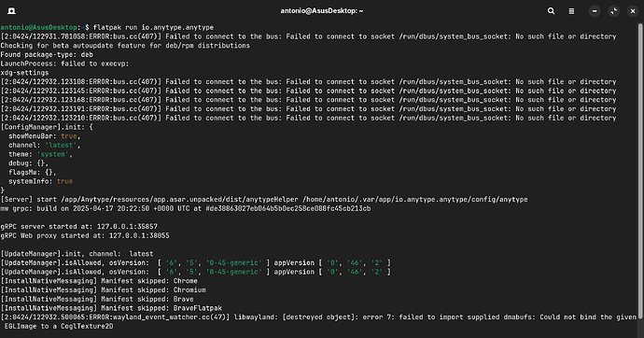
Task: Minimize the terminal window
Action: [x=595, y=11]
